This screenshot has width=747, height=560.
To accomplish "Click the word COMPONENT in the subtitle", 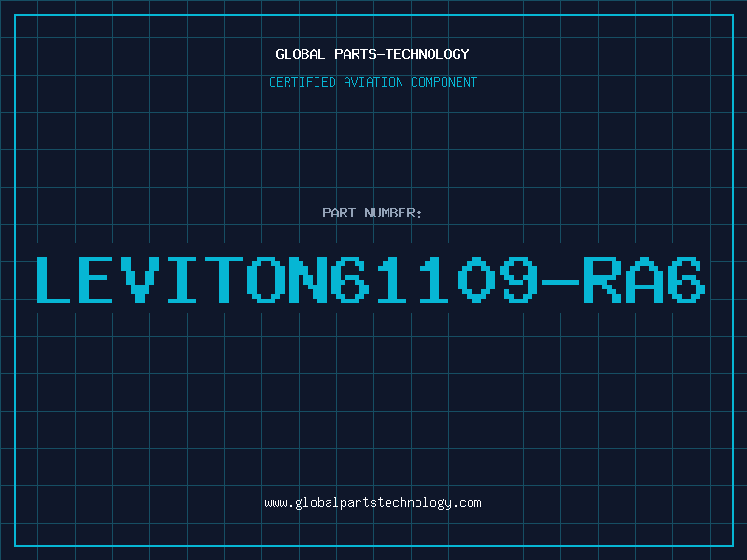I will coord(444,82).
